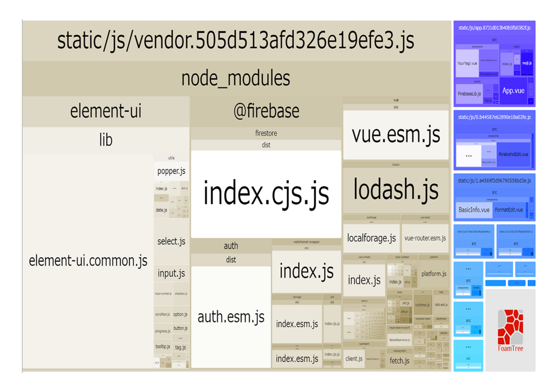
Task: Click the element-ui.common.js block
Action: tap(88, 261)
